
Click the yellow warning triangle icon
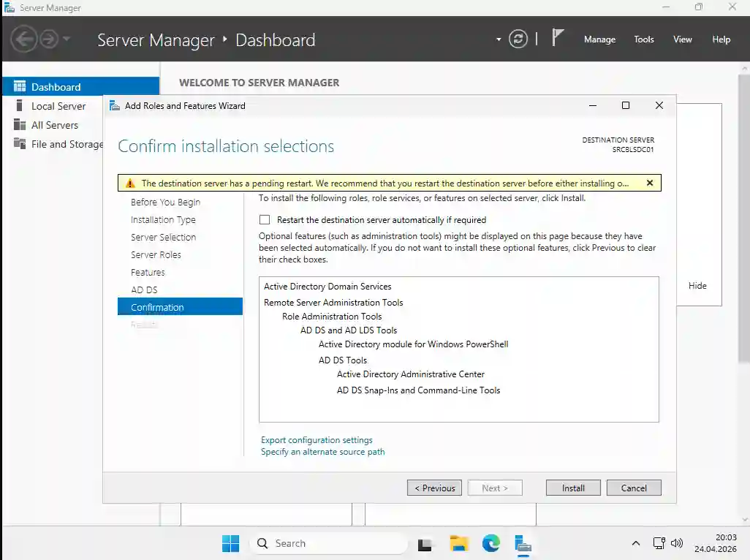tap(130, 183)
